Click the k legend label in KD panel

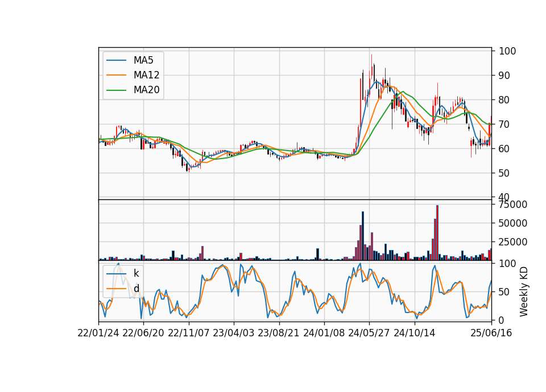point(136,273)
